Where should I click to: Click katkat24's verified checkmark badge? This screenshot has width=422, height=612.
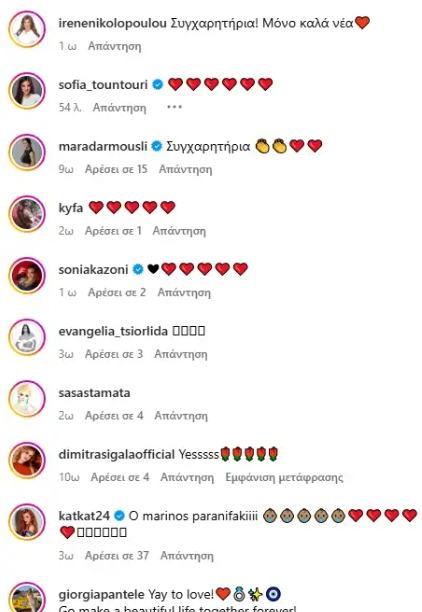(119, 516)
